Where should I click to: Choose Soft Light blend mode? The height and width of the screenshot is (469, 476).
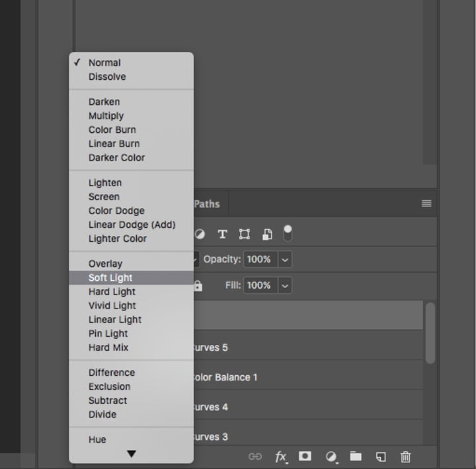131,278
